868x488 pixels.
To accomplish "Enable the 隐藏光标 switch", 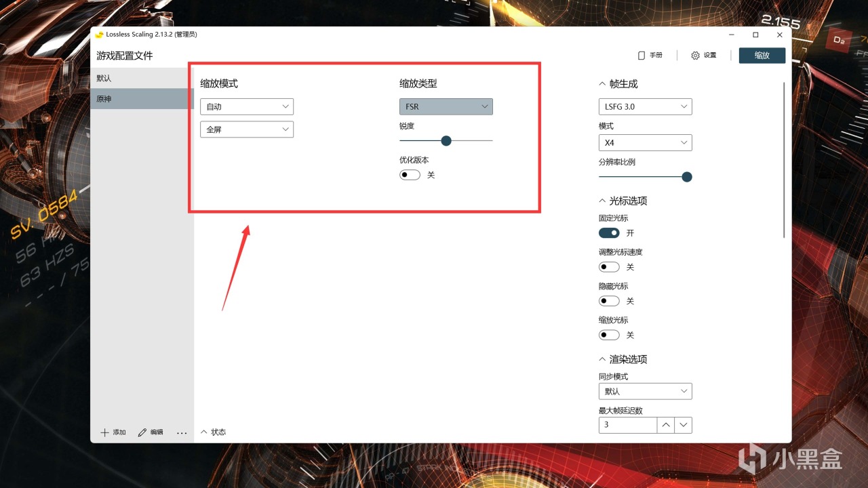I will pyautogui.click(x=609, y=301).
